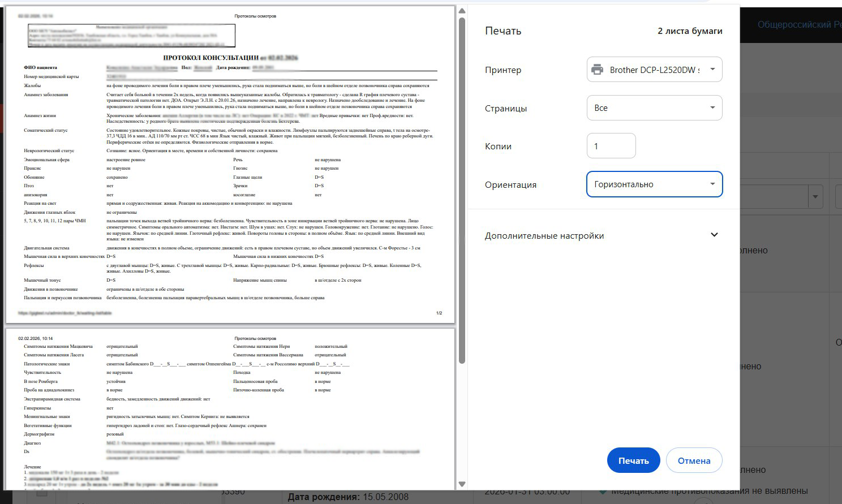Click the preview scrollbar up arrow
Viewport: 842px width, 504px height.
click(462, 11)
